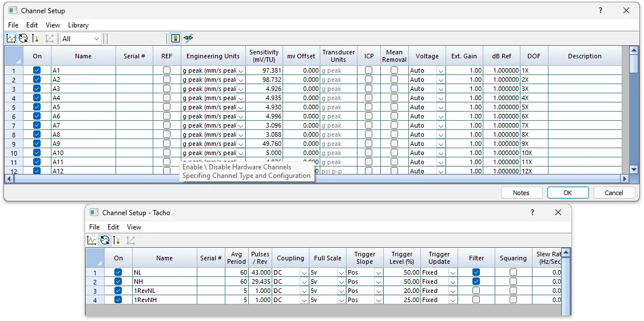Click static channel icon in Tacho window toolbar

point(117,240)
